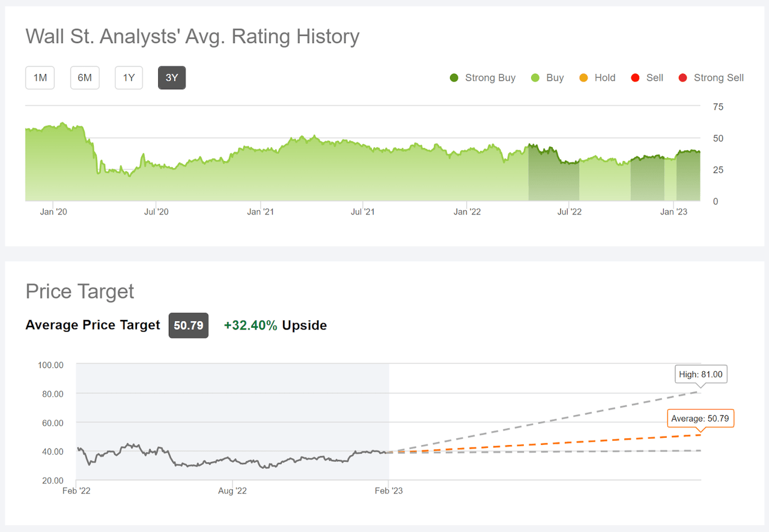Select the 6M range button
This screenshot has width=769, height=532.
85,77
